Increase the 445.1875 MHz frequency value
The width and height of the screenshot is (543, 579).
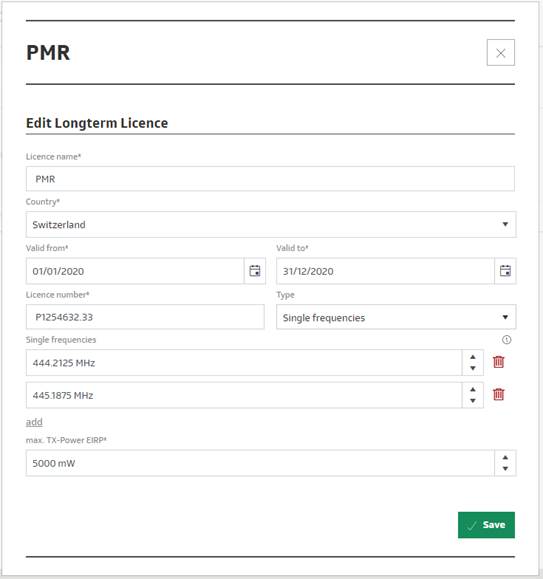pyautogui.click(x=472, y=390)
